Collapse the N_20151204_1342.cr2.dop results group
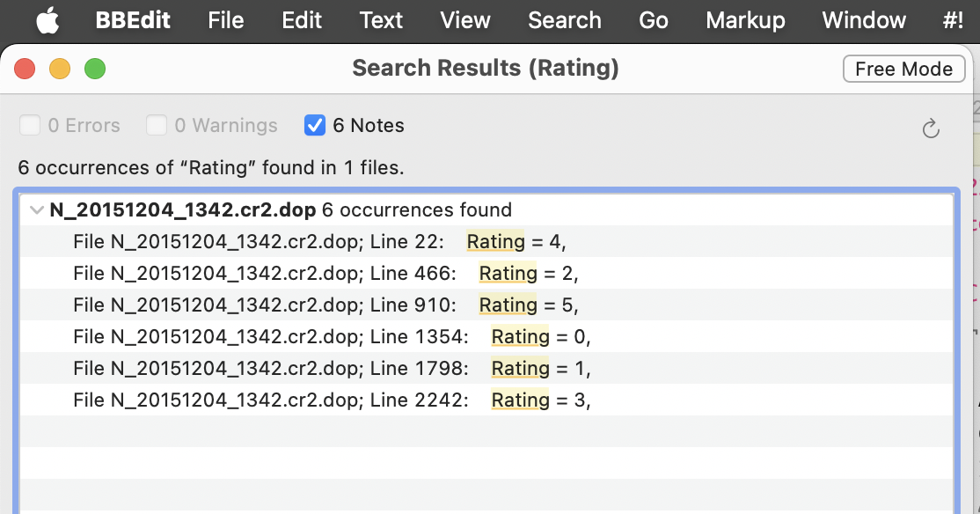Image resolution: width=980 pixels, height=514 pixels. pos(37,210)
